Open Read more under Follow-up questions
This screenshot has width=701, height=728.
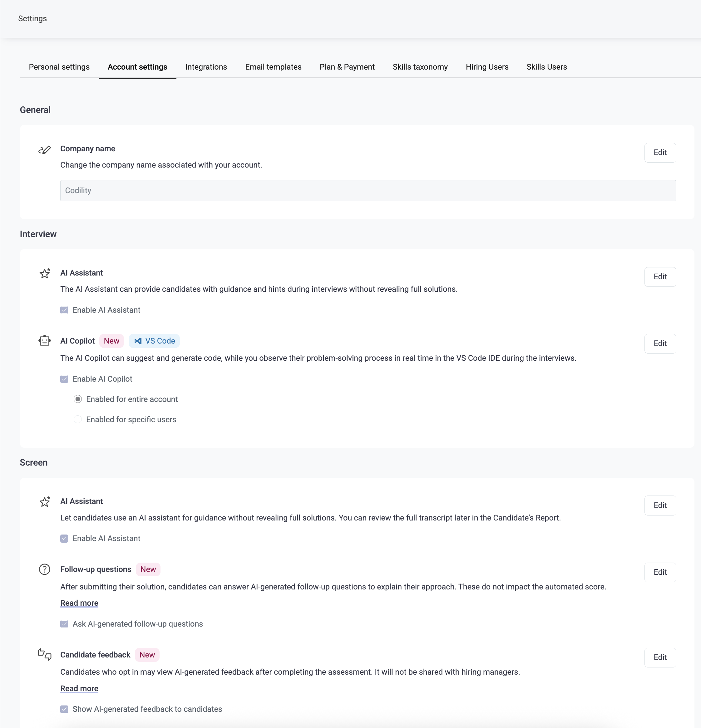(x=79, y=603)
